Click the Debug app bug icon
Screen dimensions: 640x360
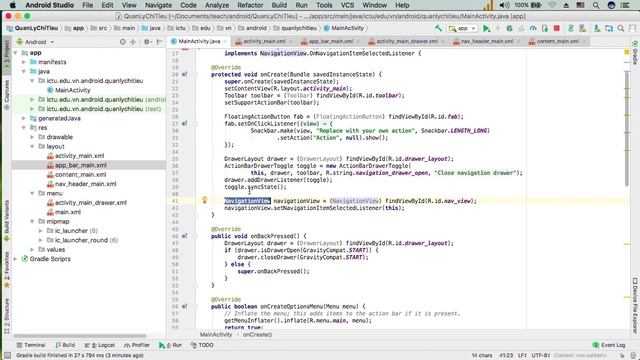pos(509,28)
